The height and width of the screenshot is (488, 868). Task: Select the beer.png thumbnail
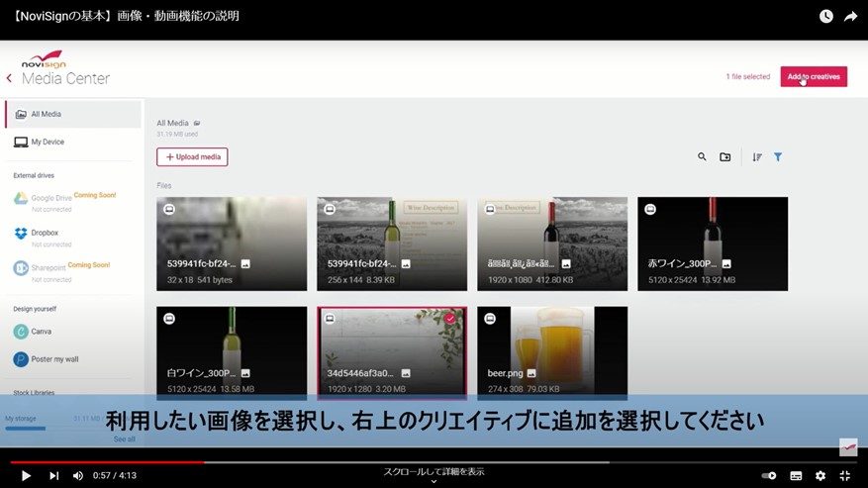pos(552,352)
